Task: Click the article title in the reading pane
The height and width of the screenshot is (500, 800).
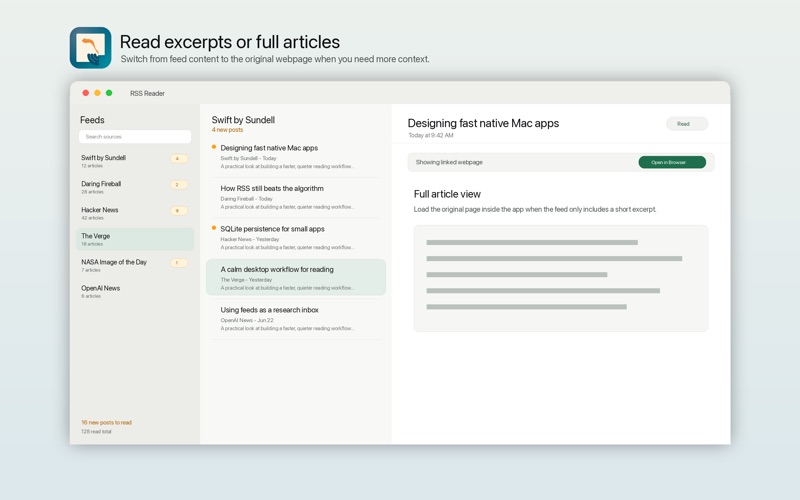Action: pyautogui.click(x=483, y=123)
